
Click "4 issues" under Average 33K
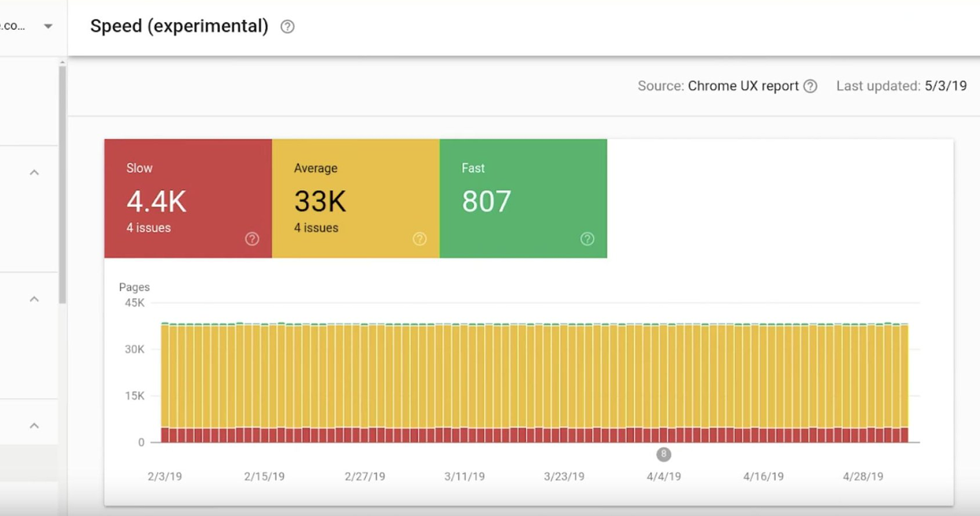pyautogui.click(x=316, y=228)
